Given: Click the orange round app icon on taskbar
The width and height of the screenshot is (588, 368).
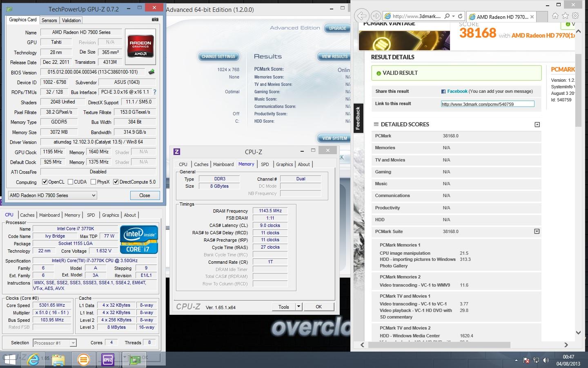Looking at the screenshot, I should tap(83, 360).
